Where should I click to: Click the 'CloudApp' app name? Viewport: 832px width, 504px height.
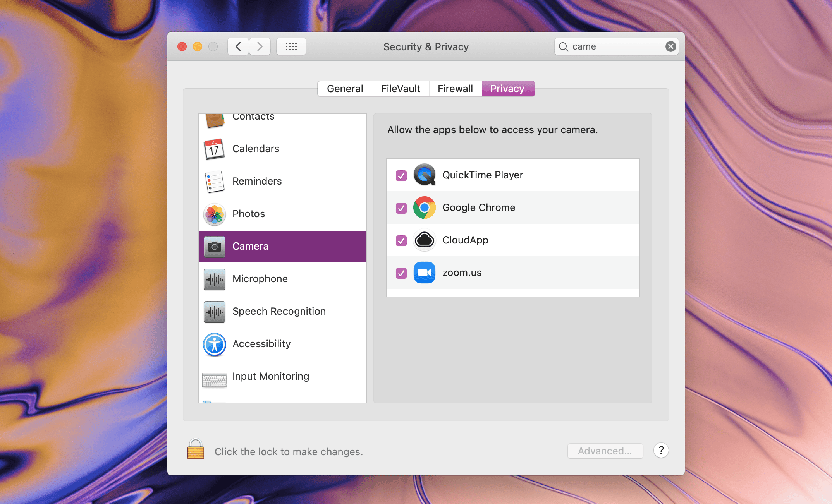tap(465, 240)
